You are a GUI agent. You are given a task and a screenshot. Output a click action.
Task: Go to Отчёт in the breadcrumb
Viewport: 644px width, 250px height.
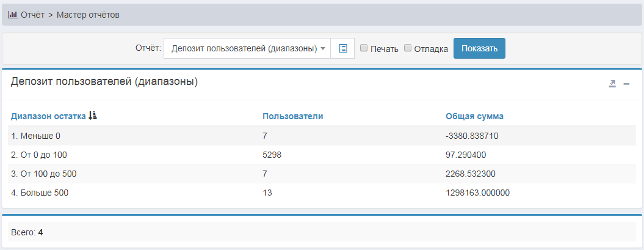(32, 15)
